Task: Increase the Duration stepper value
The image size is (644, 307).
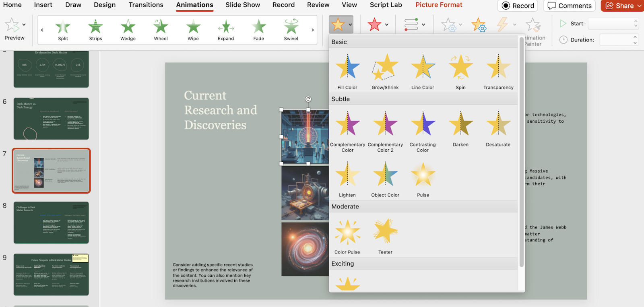Action: pyautogui.click(x=635, y=37)
